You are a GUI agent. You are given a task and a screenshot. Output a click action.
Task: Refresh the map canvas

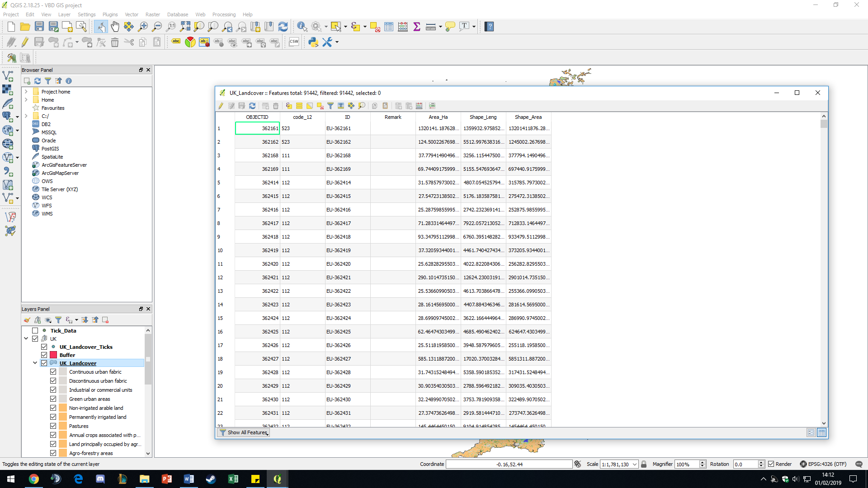pyautogui.click(x=283, y=27)
